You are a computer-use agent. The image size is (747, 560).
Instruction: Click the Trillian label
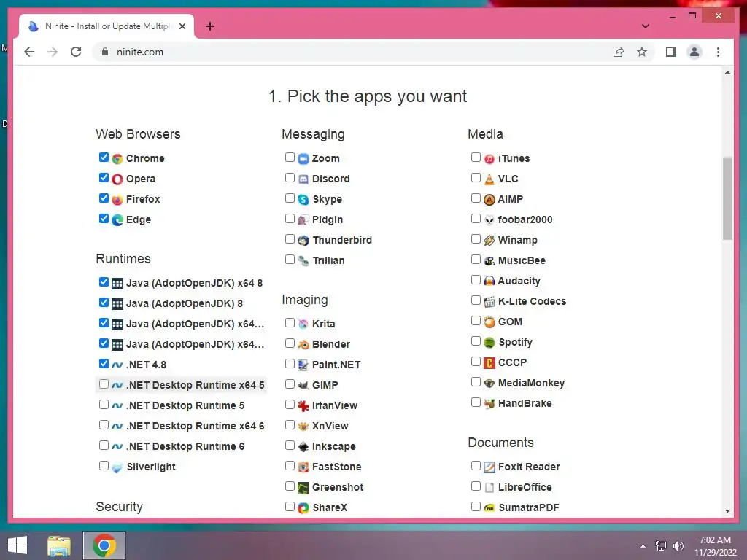329,261
